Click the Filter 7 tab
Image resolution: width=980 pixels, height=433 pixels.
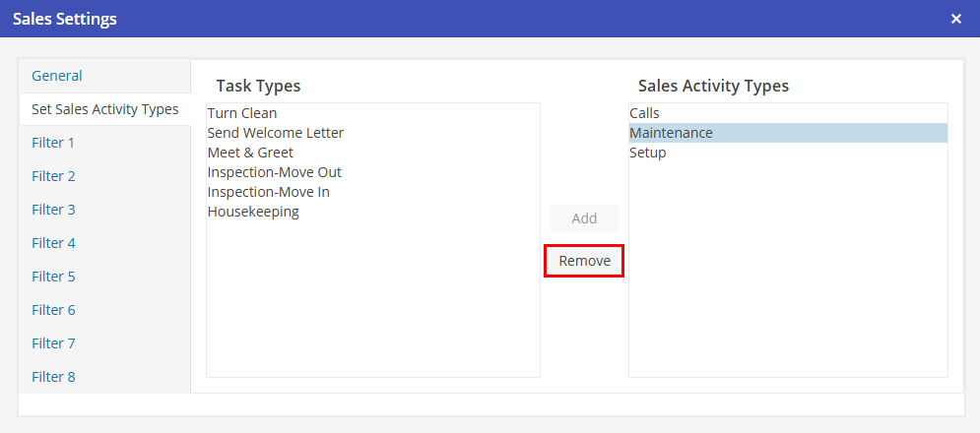[x=53, y=343]
